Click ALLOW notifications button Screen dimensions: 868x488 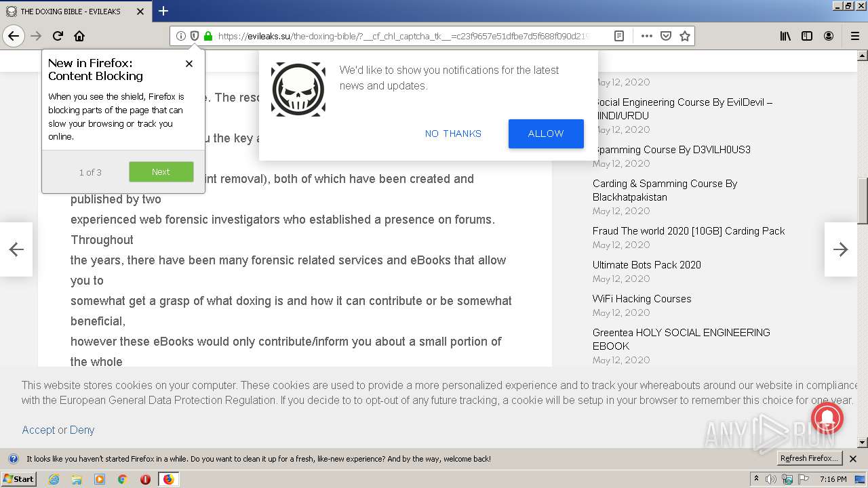(546, 134)
